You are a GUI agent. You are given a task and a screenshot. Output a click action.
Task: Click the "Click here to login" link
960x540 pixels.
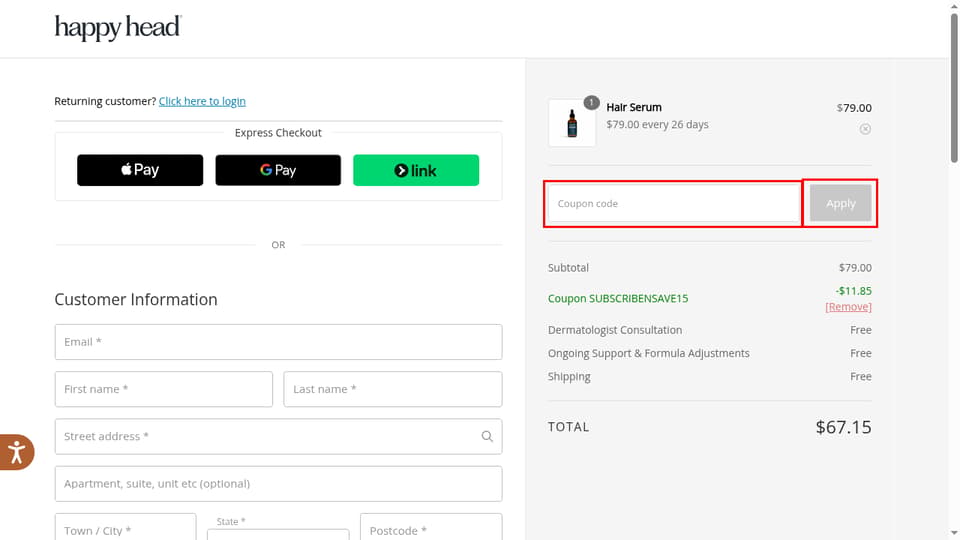(x=202, y=101)
